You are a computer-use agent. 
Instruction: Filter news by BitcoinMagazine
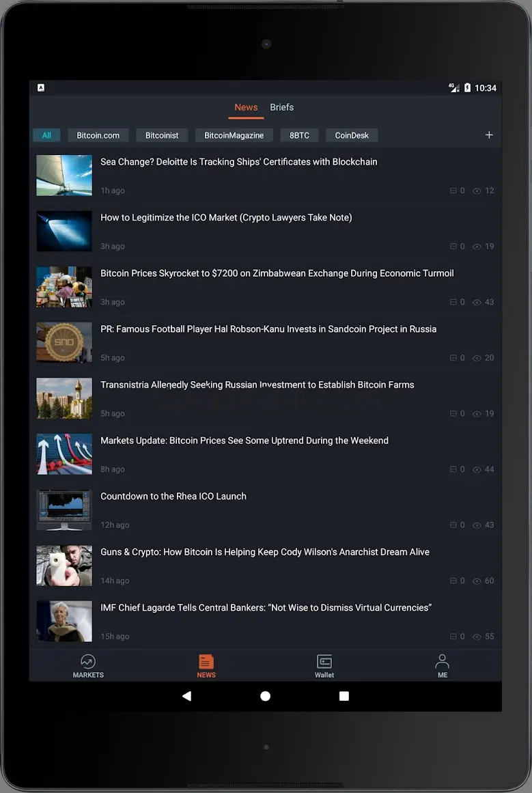(234, 135)
